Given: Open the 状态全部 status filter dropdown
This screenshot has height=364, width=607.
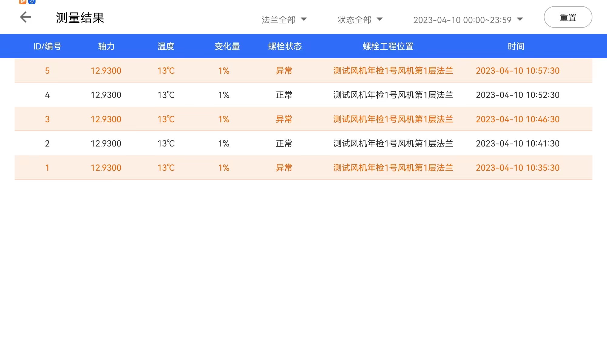Looking at the screenshot, I should pos(360,20).
